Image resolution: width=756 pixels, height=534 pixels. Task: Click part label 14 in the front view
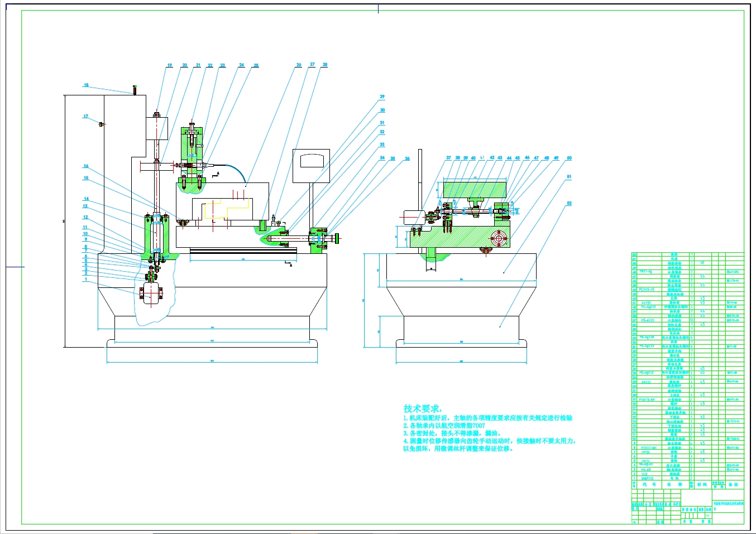tap(87, 199)
